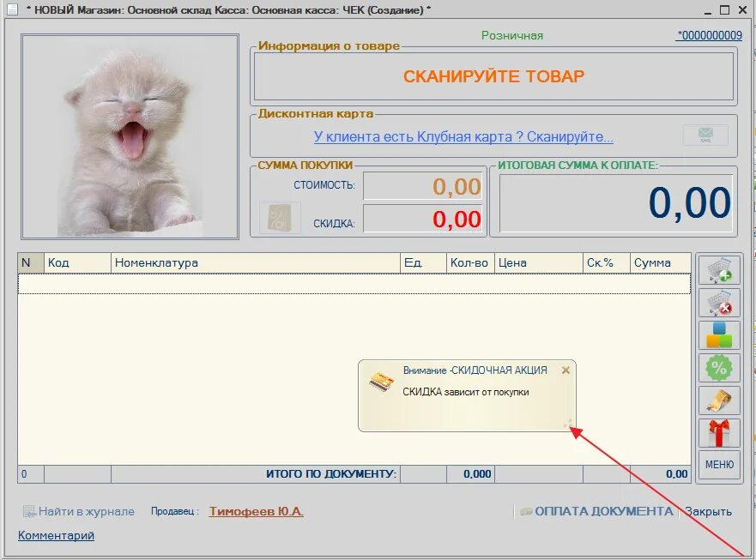
Task: Click the СТОИМОСТЬ value field
Action: tap(423, 186)
